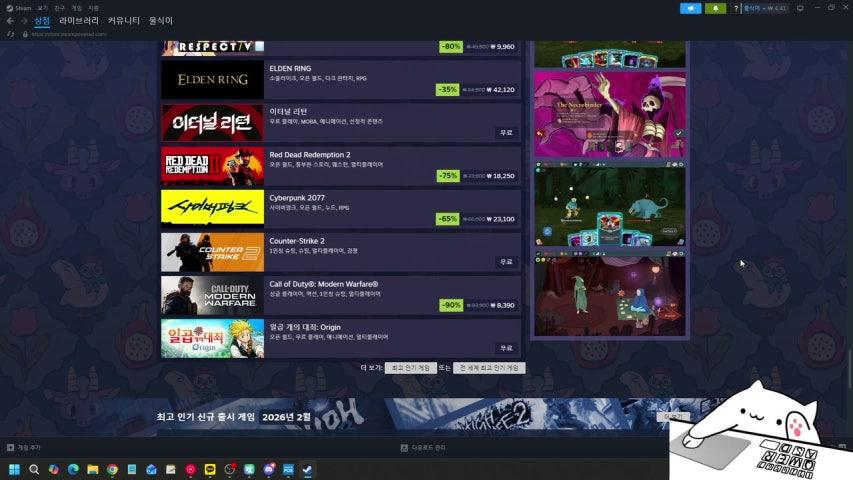Screen dimensions: 853x480
Task: Click the page vertical scrollbar thumb
Action: [849, 368]
